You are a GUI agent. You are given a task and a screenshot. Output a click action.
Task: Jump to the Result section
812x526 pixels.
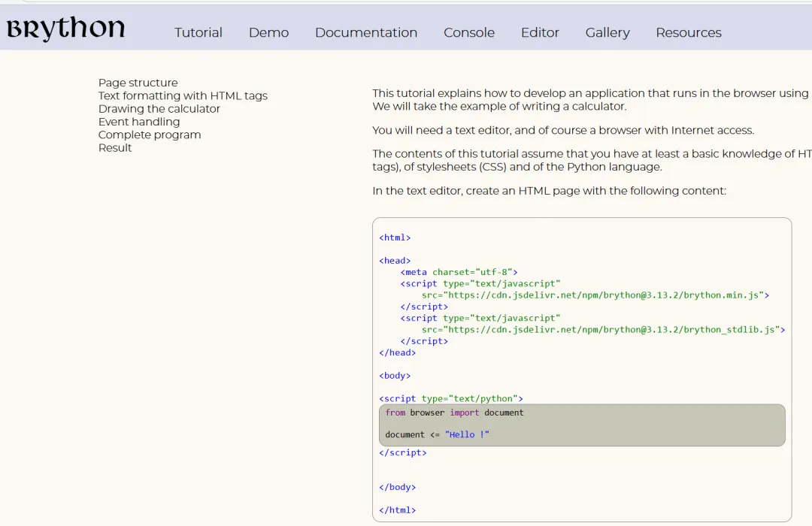115,148
